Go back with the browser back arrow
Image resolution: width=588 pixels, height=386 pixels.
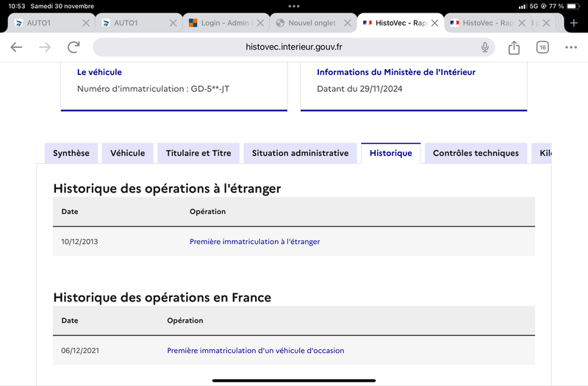click(16, 47)
